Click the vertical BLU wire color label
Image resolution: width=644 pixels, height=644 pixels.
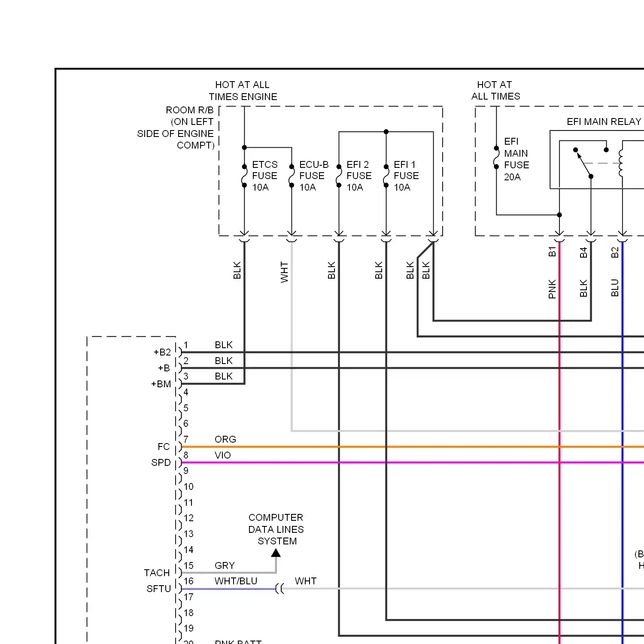pyautogui.click(x=615, y=288)
